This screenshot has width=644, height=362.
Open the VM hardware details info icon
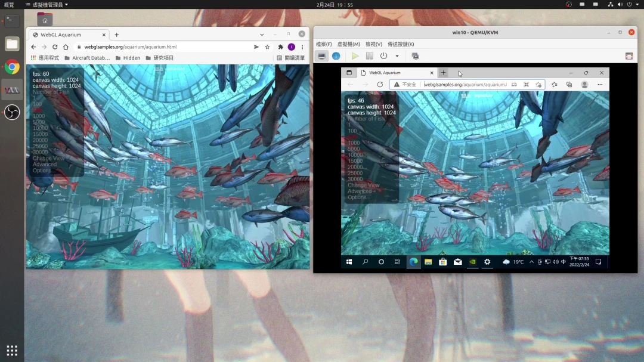336,56
